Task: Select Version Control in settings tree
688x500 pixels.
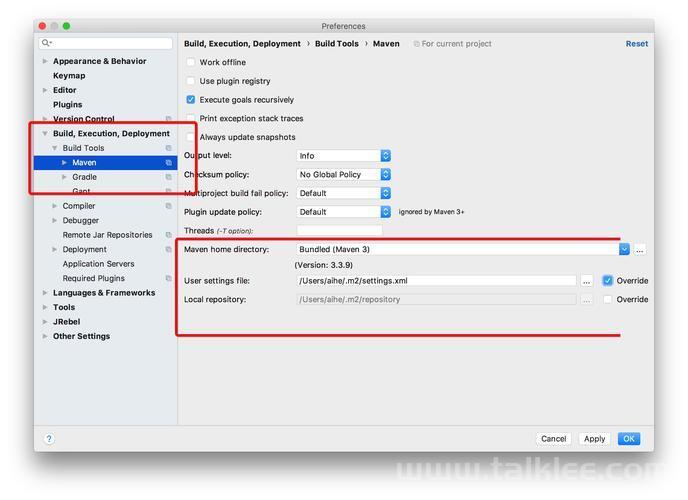Action: [84, 119]
